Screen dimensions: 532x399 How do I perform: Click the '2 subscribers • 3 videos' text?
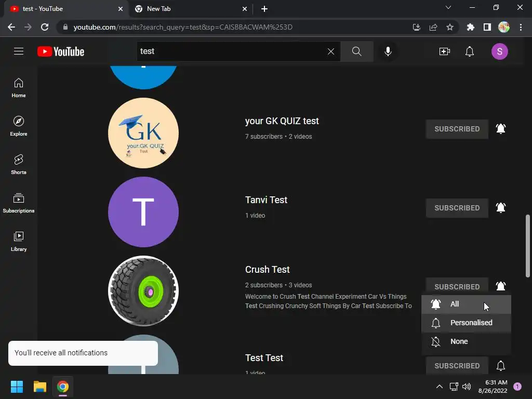tap(278, 285)
